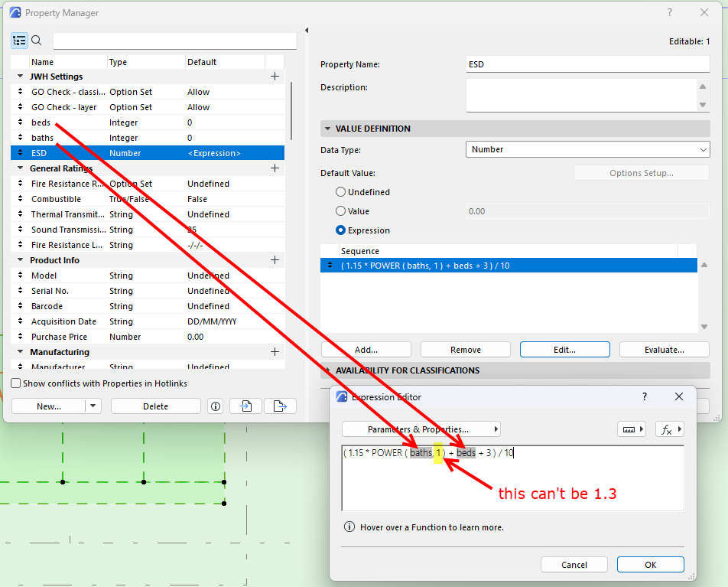728x587 pixels.
Task: Enable Show conflicts with Properties in Hotlinks
Action: [16, 383]
